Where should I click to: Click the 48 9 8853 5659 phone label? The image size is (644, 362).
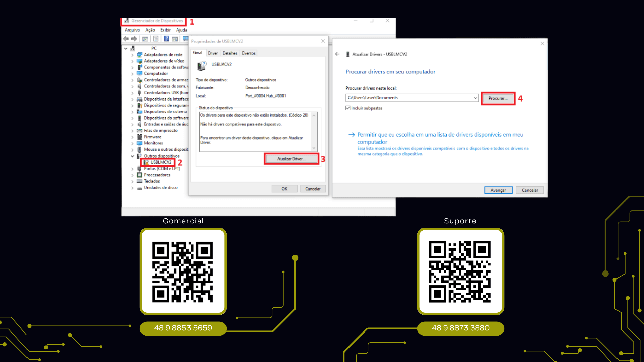coord(183,328)
